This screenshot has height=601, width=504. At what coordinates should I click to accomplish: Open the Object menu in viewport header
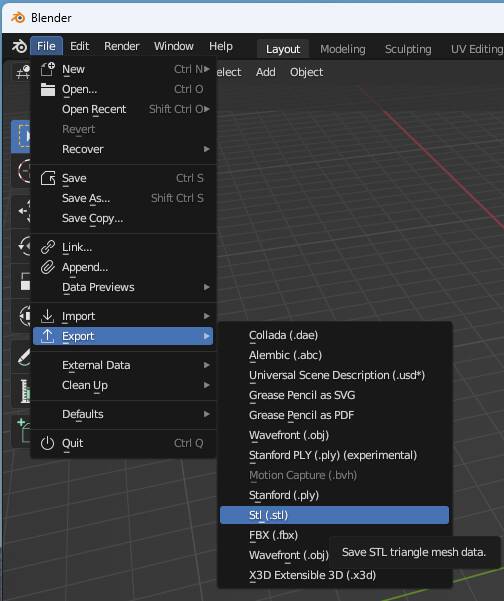306,72
